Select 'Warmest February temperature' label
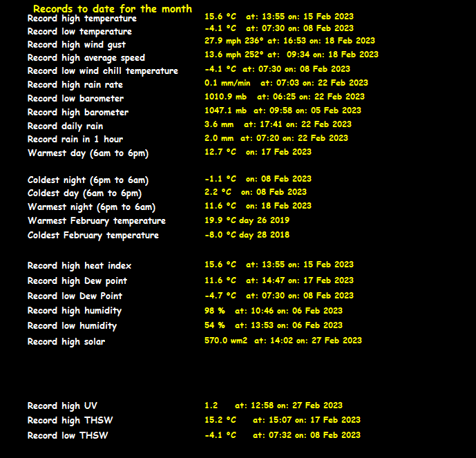The width and height of the screenshot is (476, 458). pyautogui.click(x=97, y=221)
